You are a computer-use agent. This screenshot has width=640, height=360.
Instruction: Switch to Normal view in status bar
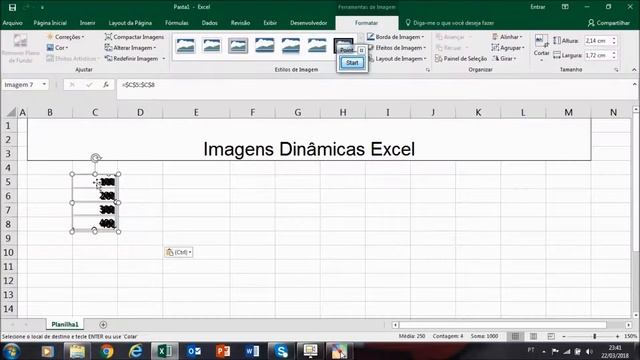click(x=516, y=336)
